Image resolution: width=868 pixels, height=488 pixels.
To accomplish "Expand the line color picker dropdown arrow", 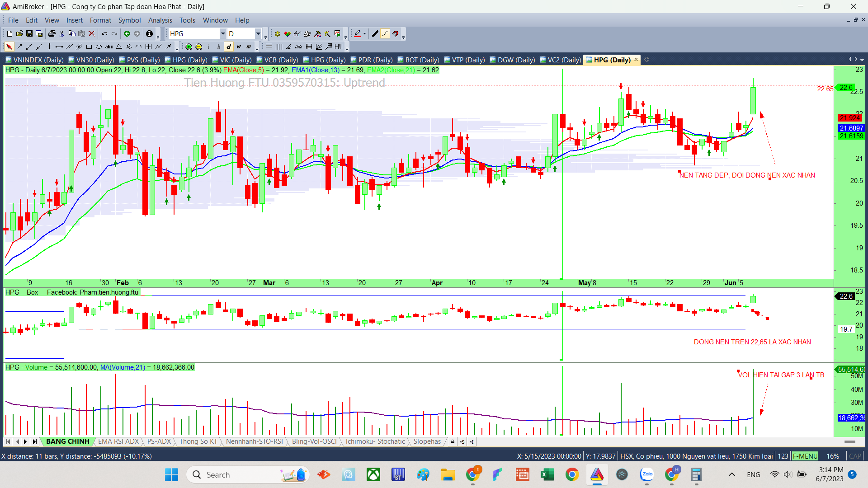I will click(x=364, y=33).
